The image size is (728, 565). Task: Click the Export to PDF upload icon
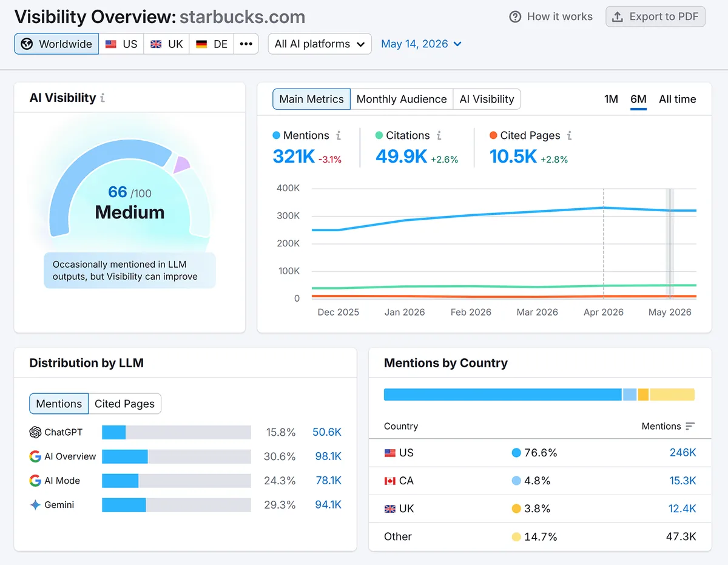tap(618, 17)
